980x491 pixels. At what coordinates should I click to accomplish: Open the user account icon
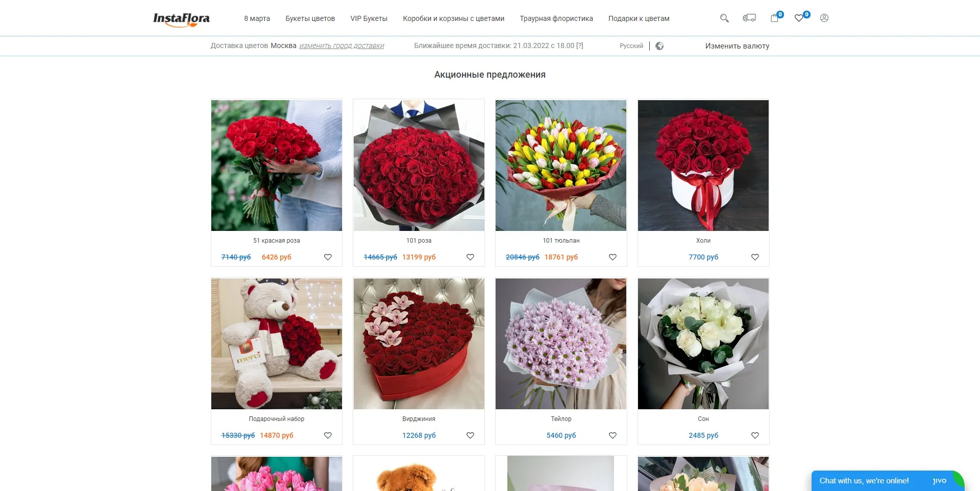pyautogui.click(x=824, y=18)
